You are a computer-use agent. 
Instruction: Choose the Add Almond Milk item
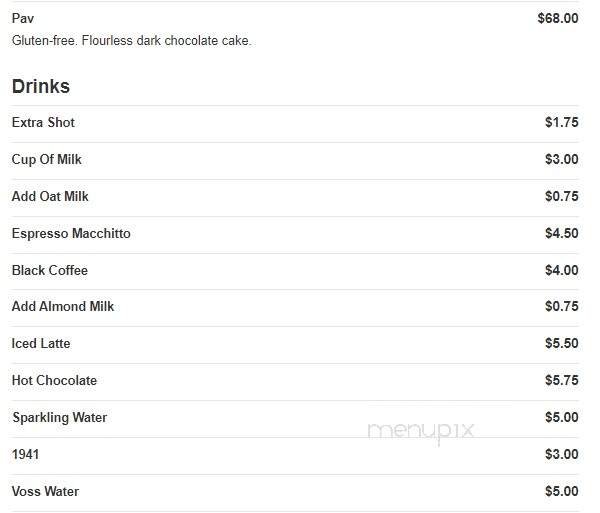pos(63,307)
